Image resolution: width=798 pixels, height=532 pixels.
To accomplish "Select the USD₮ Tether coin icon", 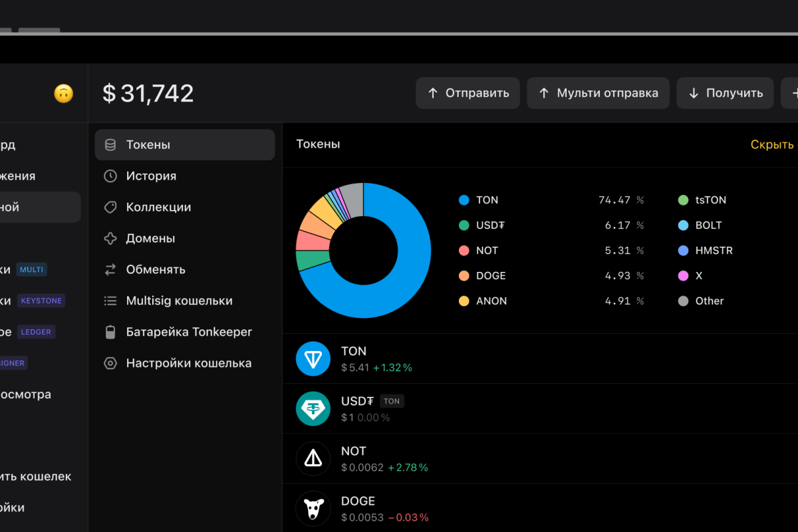I will coord(313,408).
